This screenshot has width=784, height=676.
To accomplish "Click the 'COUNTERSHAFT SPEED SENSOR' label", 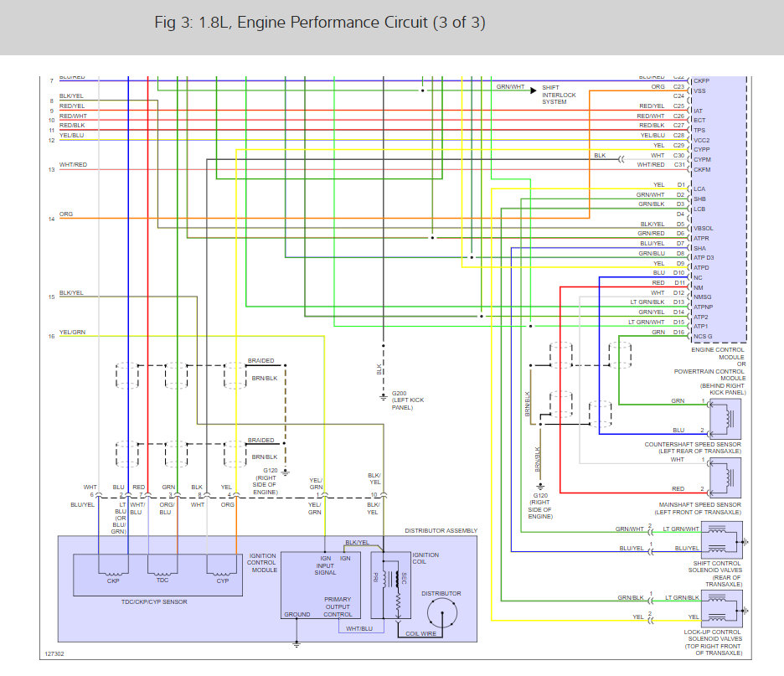I will click(693, 444).
